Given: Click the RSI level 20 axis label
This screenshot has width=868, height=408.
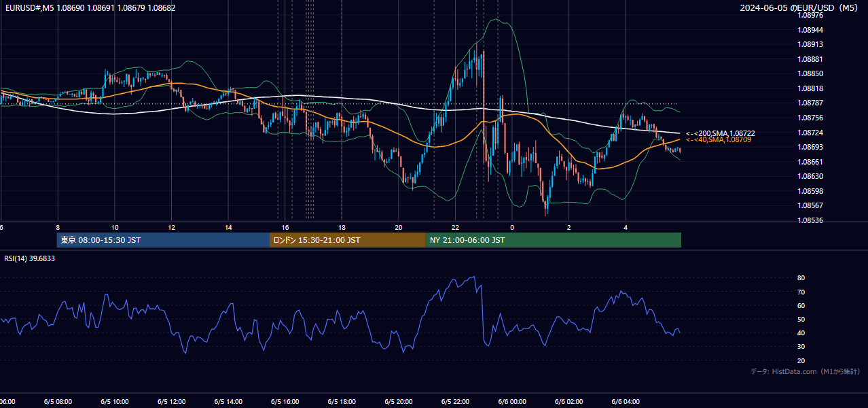Looking at the screenshot, I should (x=801, y=360).
